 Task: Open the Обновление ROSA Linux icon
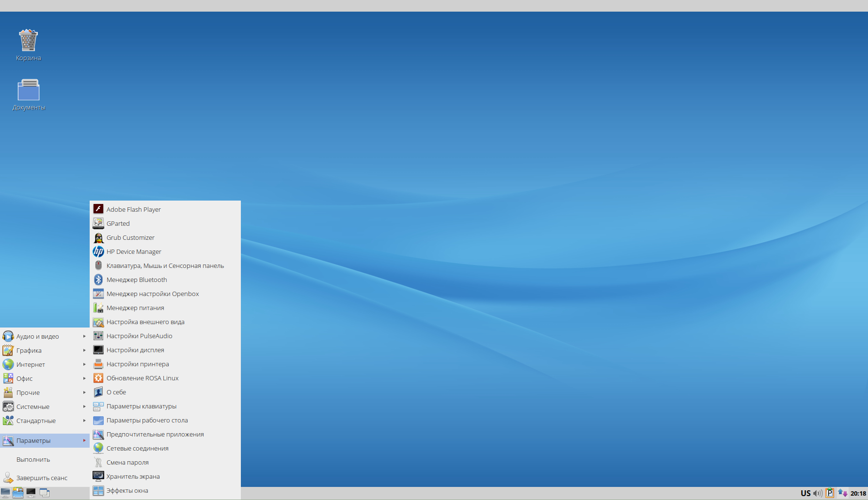(x=98, y=378)
